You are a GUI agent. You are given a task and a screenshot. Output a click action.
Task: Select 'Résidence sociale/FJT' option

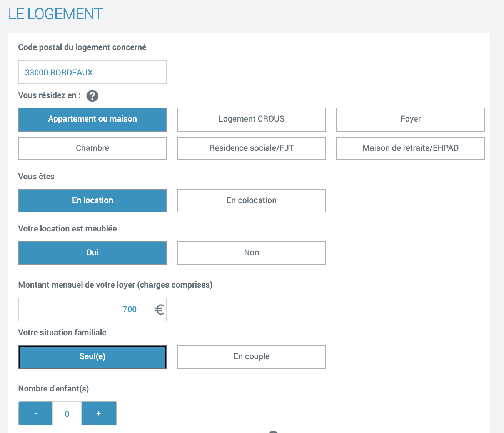[x=251, y=148]
